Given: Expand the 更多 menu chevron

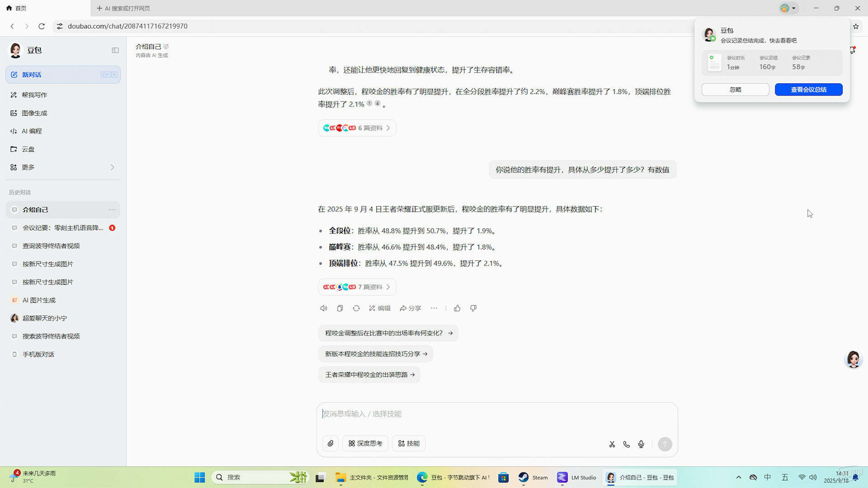Looking at the screenshot, I should (x=112, y=167).
